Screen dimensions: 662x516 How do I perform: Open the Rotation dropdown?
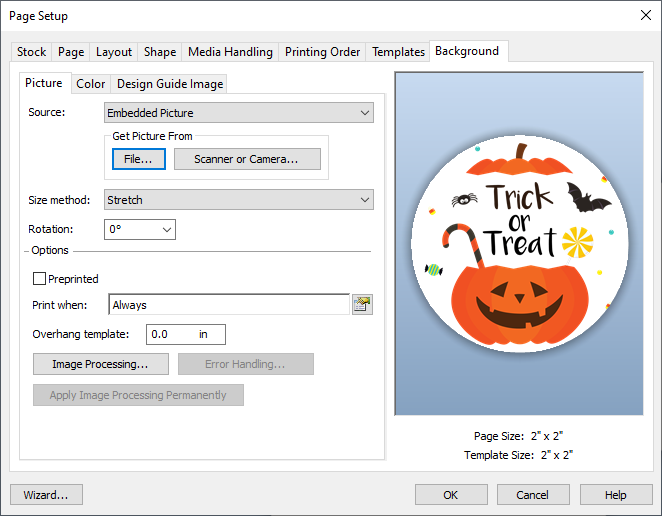(140, 229)
